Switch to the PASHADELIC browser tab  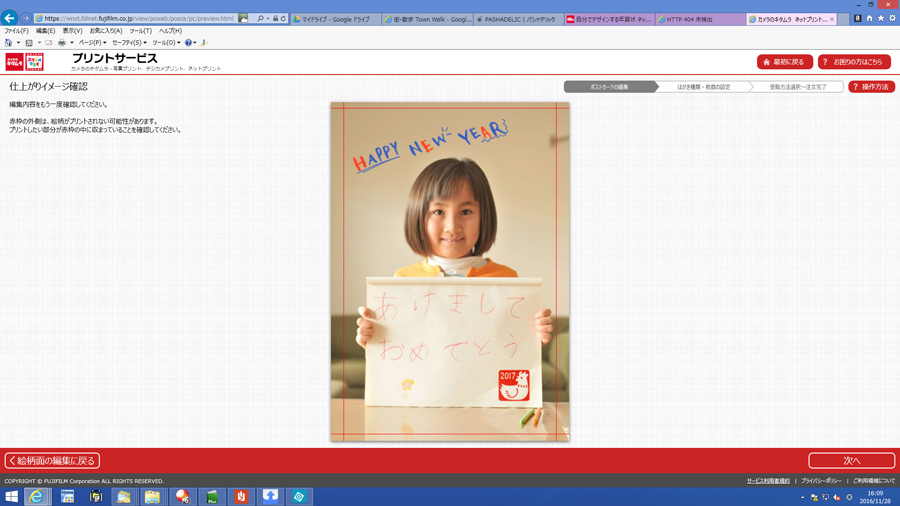click(x=518, y=19)
